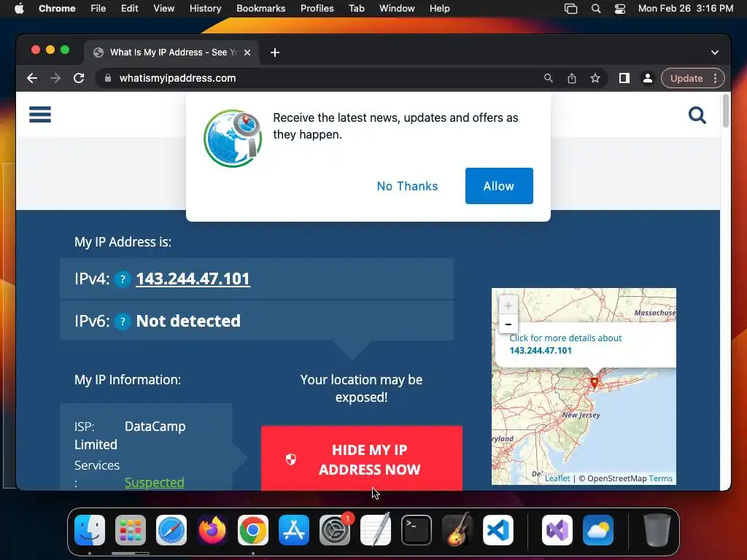Open Finder from the dock
747x560 pixels.
click(90, 530)
